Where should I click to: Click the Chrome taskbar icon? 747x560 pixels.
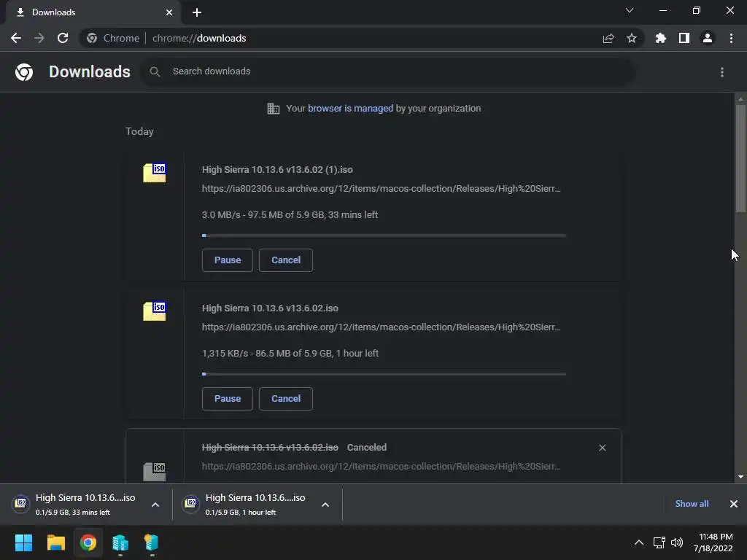pos(88,542)
